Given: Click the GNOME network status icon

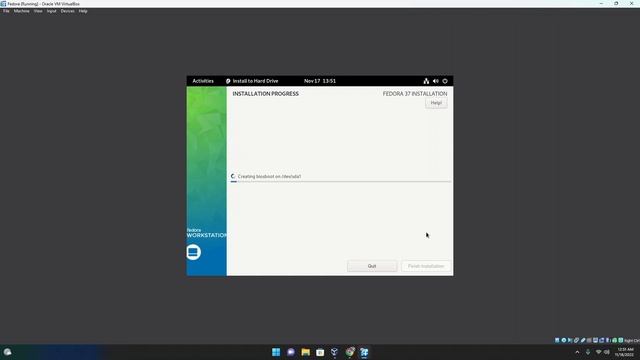Looking at the screenshot, I should coord(426,81).
